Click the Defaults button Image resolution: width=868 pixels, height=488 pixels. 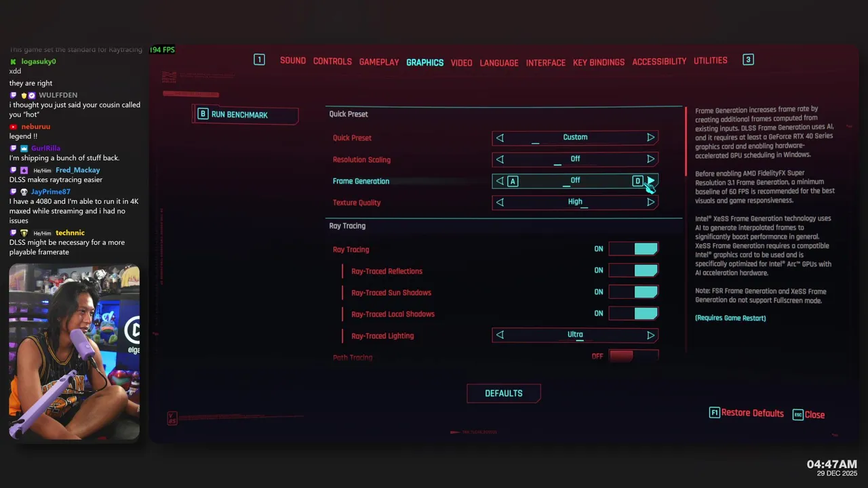pos(504,393)
